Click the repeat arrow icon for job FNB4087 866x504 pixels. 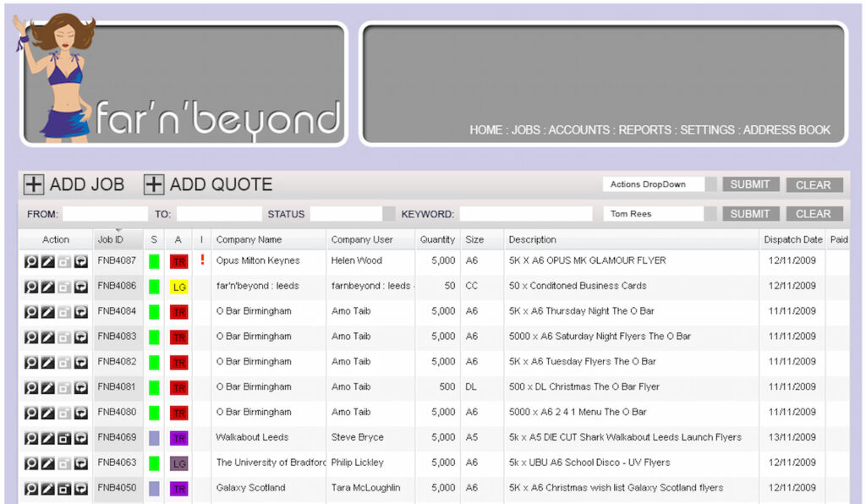click(x=81, y=261)
